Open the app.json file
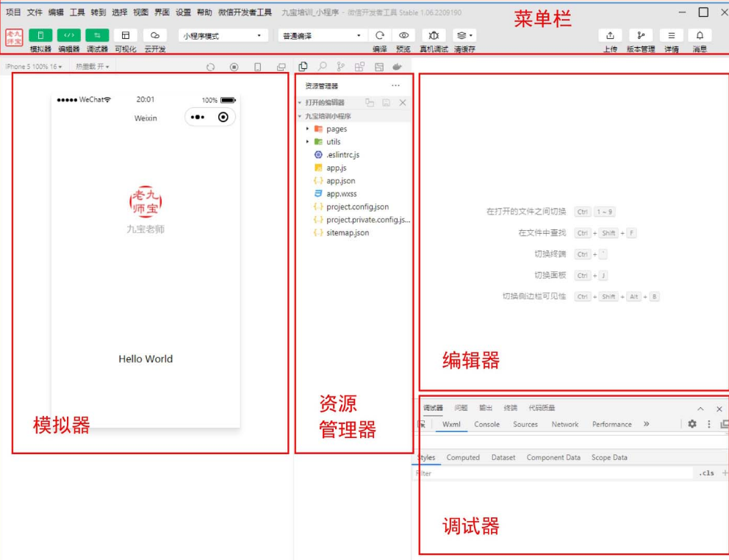The image size is (729, 560). [340, 181]
